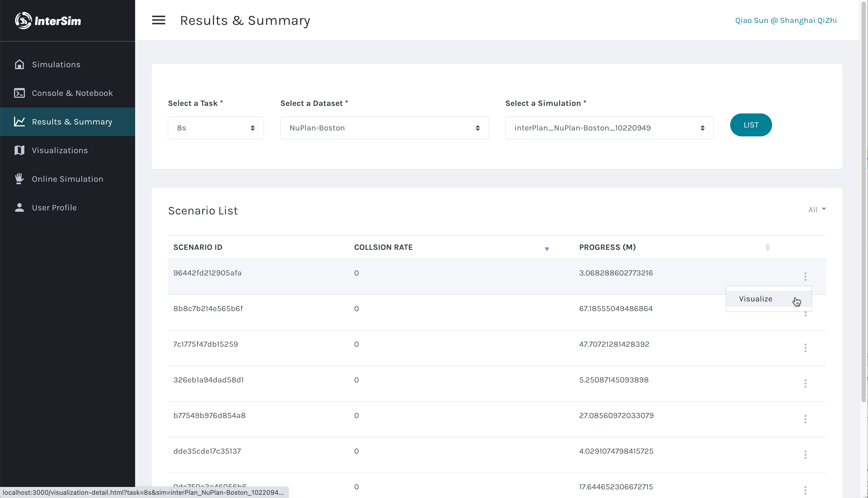The height and width of the screenshot is (498, 868).
Task: Click the Online Simulation hand icon
Action: coord(19,179)
